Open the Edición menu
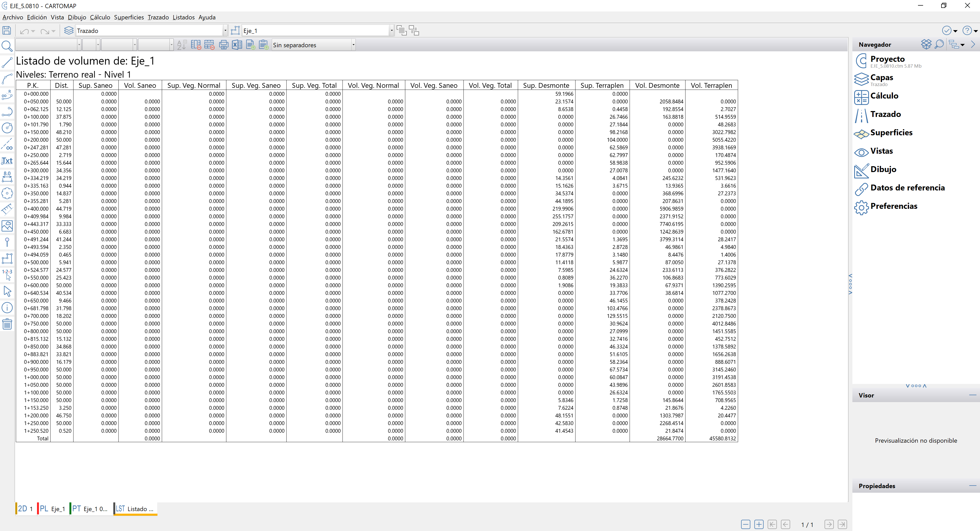This screenshot has width=980, height=531. 37,17
